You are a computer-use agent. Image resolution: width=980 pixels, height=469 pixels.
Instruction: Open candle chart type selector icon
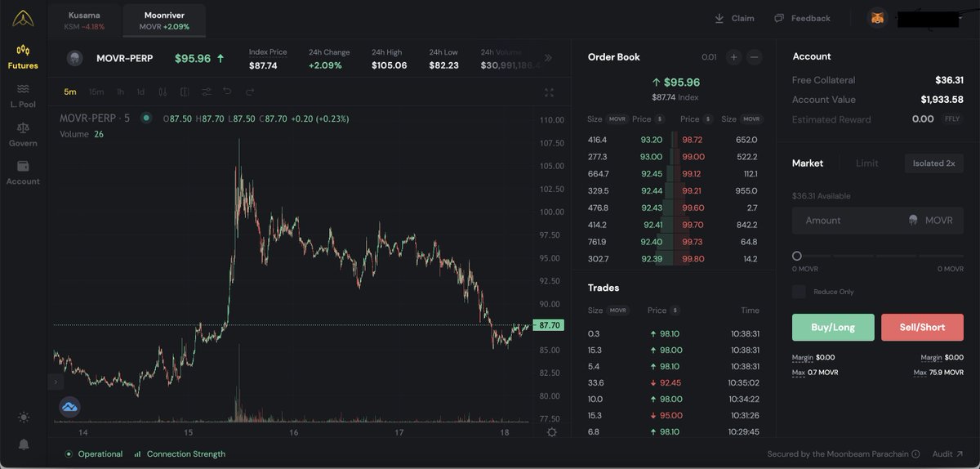tap(163, 92)
